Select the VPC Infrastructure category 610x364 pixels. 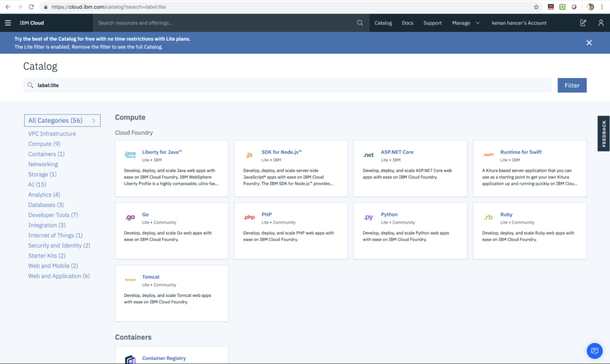52,134
